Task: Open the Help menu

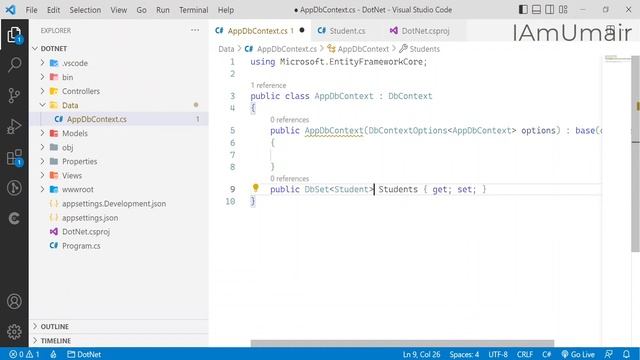Action: pos(226,10)
